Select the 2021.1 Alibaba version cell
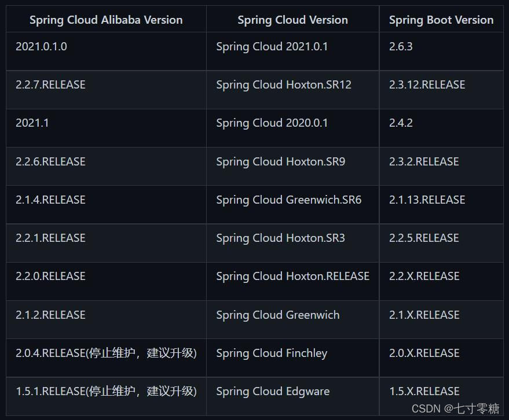The width and height of the screenshot is (509, 420). click(32, 123)
